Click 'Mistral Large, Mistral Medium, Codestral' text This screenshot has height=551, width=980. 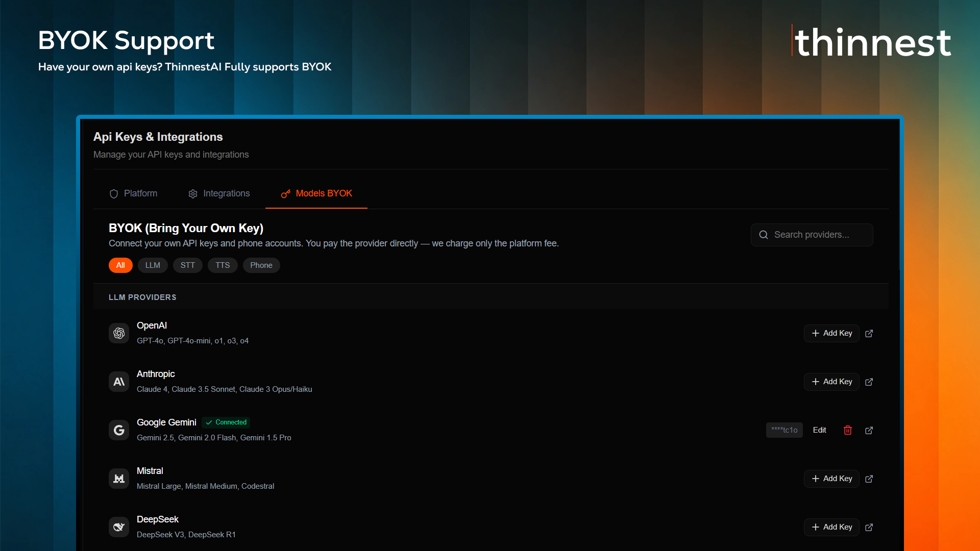pyautogui.click(x=205, y=486)
